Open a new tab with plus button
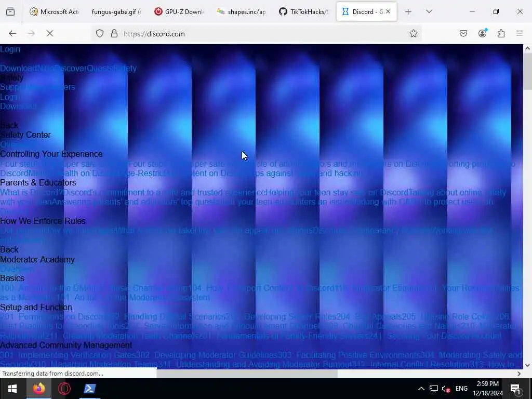This screenshot has height=399, width=532. 408,12
